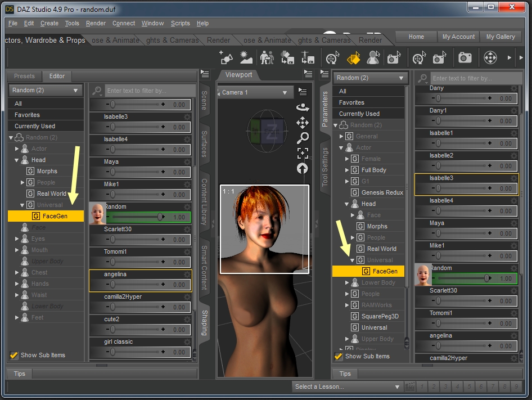
Task: Open the Create menu
Action: [x=49, y=24]
